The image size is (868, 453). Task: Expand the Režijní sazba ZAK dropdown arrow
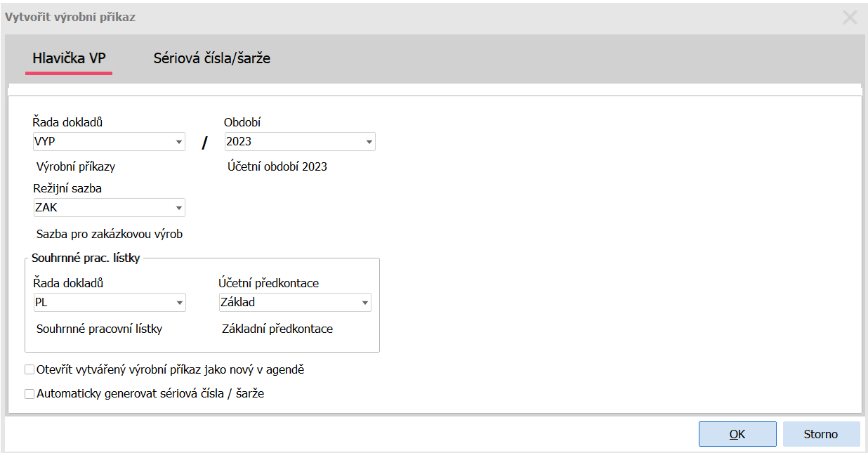coord(179,208)
